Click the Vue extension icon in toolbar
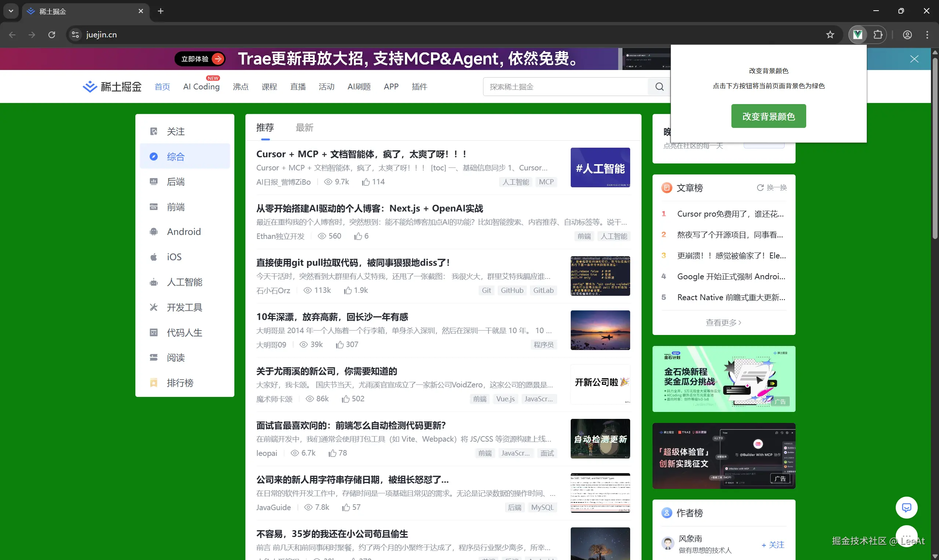 (x=858, y=35)
